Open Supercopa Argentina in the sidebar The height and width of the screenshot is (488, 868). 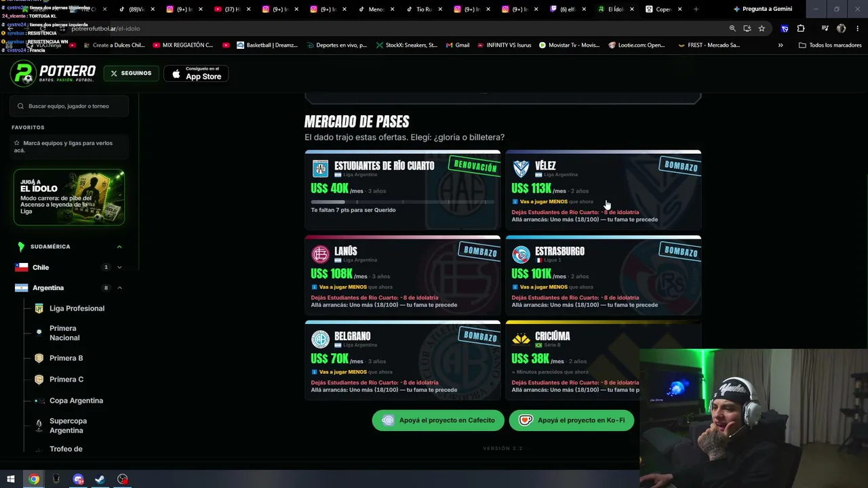click(68, 426)
